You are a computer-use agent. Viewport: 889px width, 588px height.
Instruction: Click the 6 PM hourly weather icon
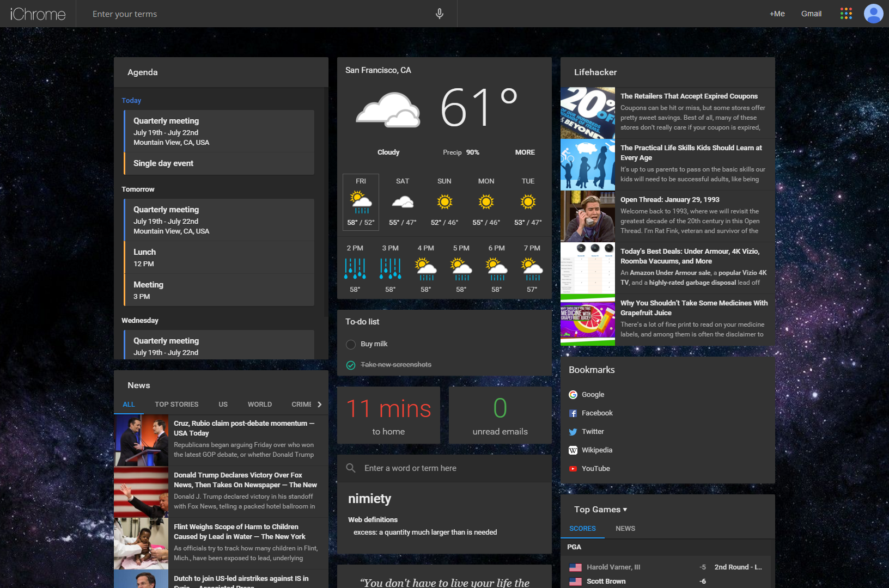tap(496, 269)
